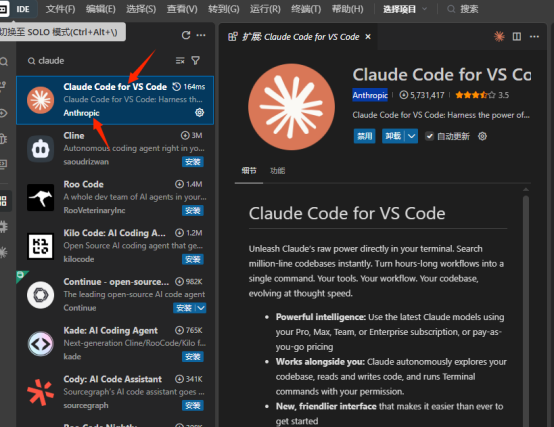
Task: Open extensions panel more actions menu
Action: coord(201,35)
